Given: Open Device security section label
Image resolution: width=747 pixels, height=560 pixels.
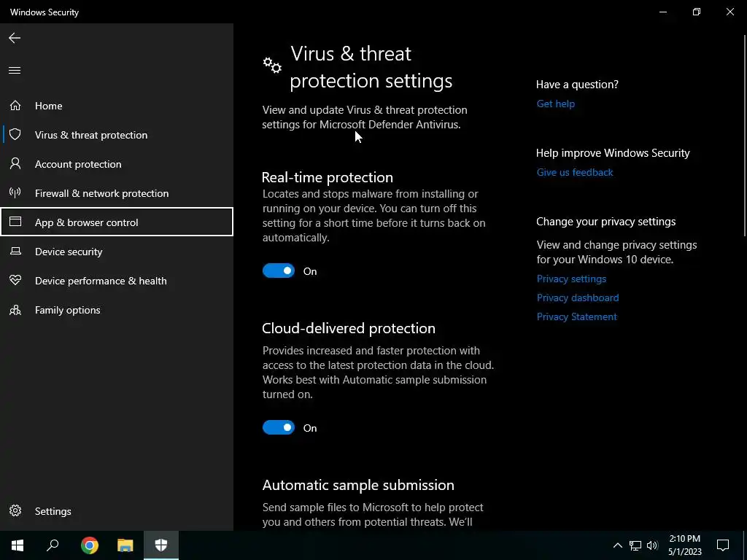Looking at the screenshot, I should (x=69, y=252).
